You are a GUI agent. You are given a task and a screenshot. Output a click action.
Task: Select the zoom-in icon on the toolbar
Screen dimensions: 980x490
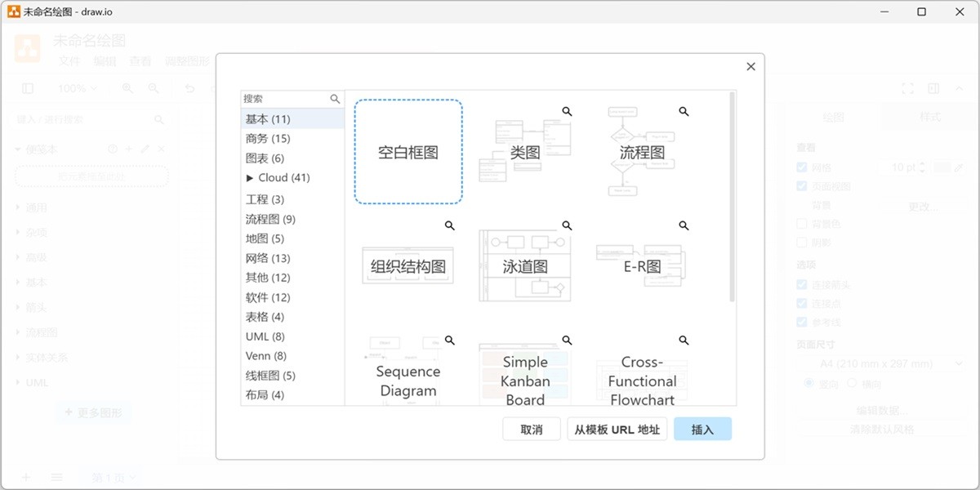tap(127, 87)
